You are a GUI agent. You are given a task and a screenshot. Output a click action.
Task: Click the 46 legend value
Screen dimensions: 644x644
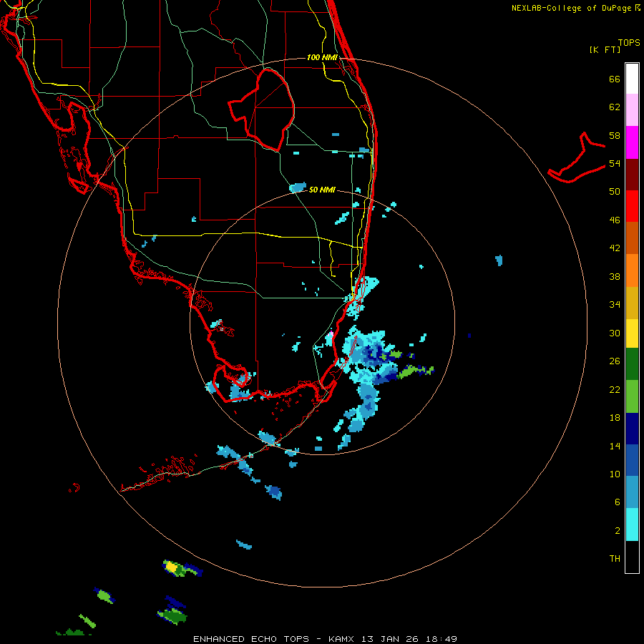(615, 220)
